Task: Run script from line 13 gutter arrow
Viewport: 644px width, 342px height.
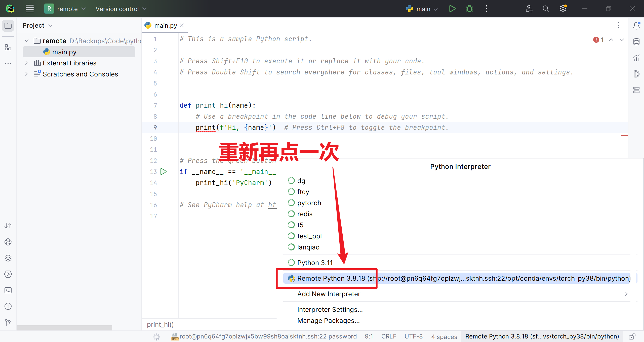Action: tap(164, 172)
